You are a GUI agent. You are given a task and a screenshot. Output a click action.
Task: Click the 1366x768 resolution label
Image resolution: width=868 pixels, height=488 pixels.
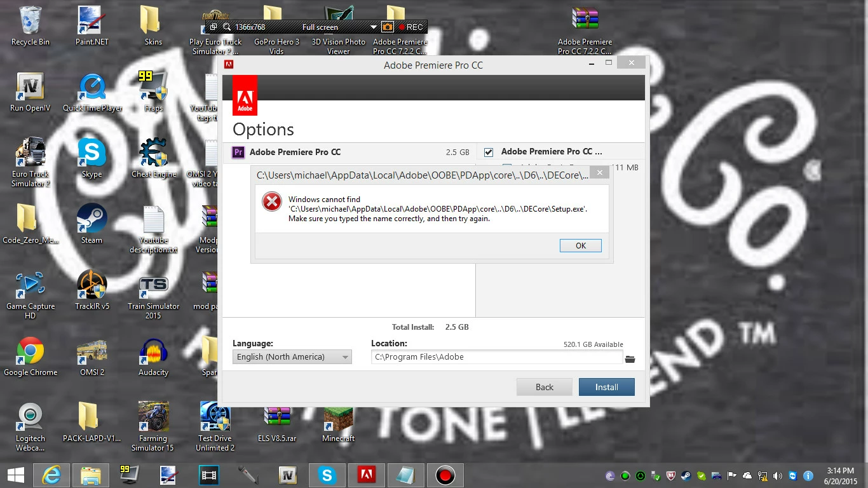[x=250, y=27]
